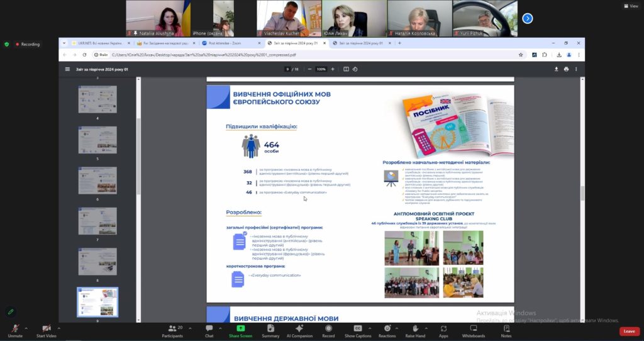Download the PDF from viewer toolbar
644x341 pixels.
[556, 69]
